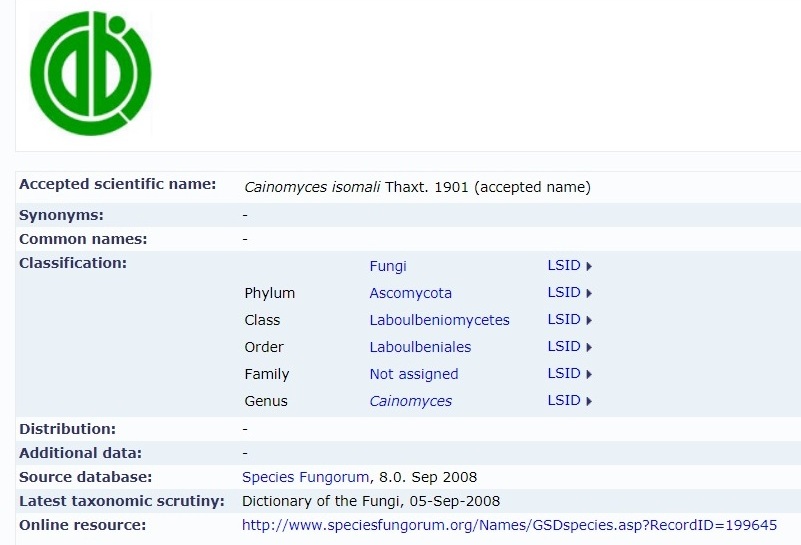Viewport: 801px width, 545px height.
Task: Open the Fungi kingdom link
Action: [x=388, y=266]
